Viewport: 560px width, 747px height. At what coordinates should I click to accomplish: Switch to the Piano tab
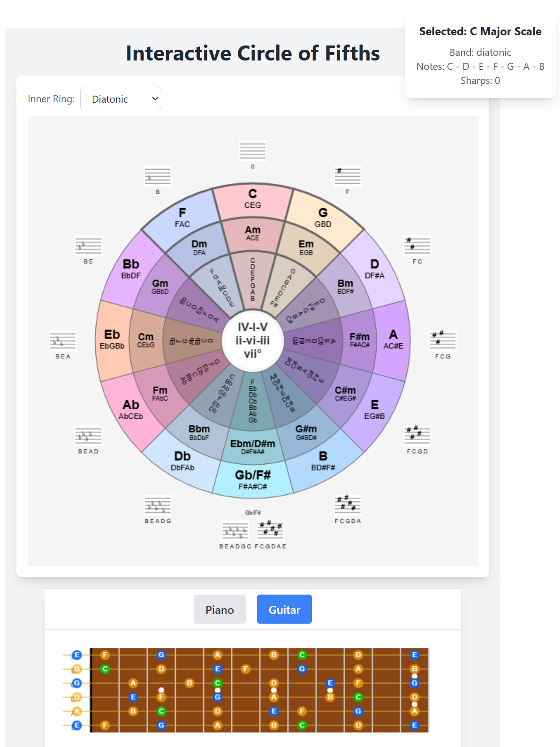click(219, 610)
